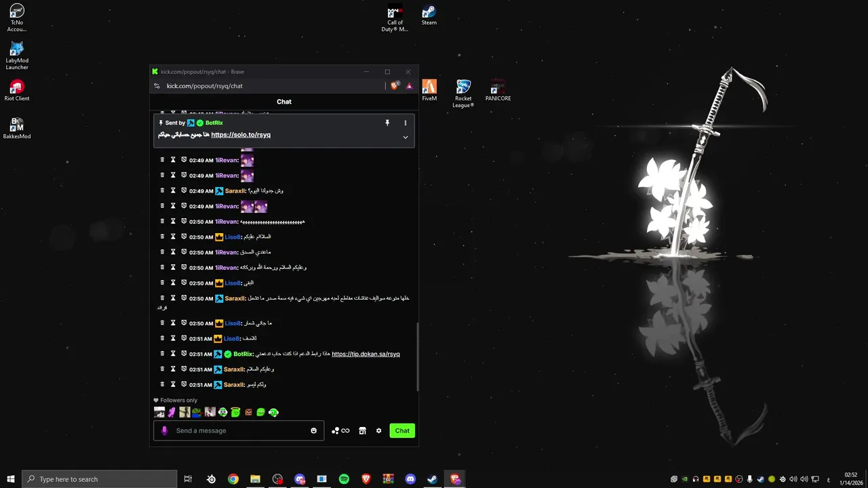The width and height of the screenshot is (868, 488).
Task: Open Discord from taskbar
Action: pyautogui.click(x=410, y=479)
